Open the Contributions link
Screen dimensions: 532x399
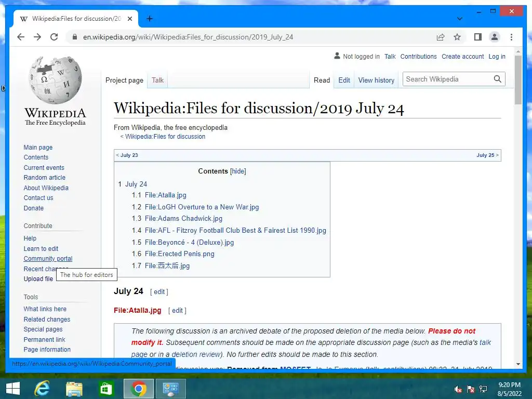pyautogui.click(x=418, y=56)
